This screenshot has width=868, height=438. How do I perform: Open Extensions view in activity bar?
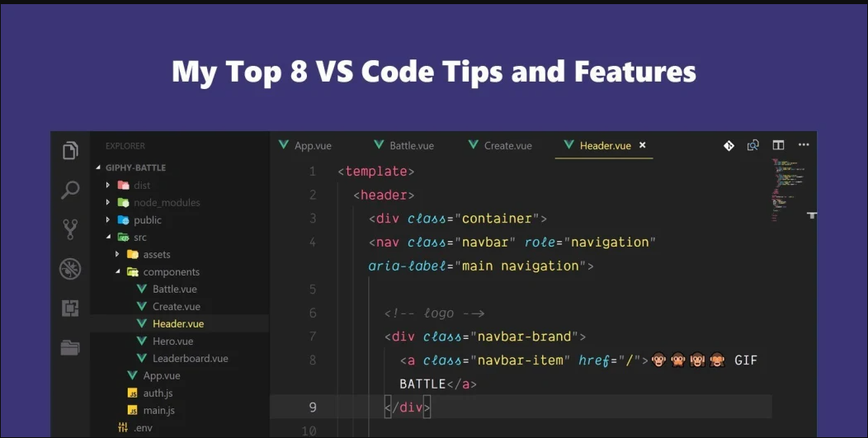pos(70,308)
